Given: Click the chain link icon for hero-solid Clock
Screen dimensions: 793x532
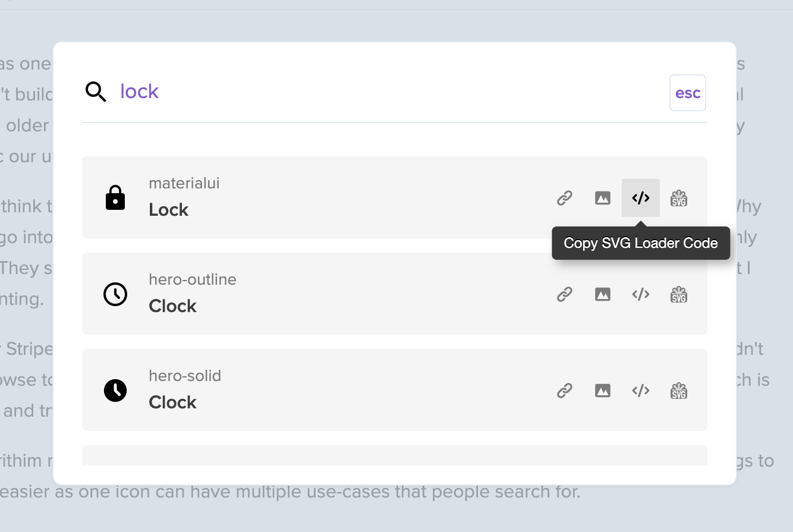Looking at the screenshot, I should point(565,391).
